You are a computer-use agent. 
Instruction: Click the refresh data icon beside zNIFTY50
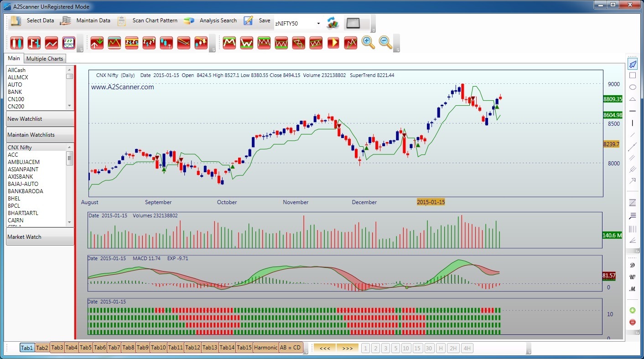coord(333,23)
